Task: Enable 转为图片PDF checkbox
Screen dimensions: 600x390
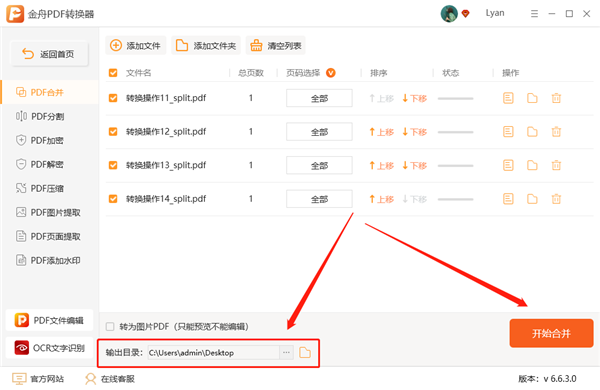Action: [110, 326]
